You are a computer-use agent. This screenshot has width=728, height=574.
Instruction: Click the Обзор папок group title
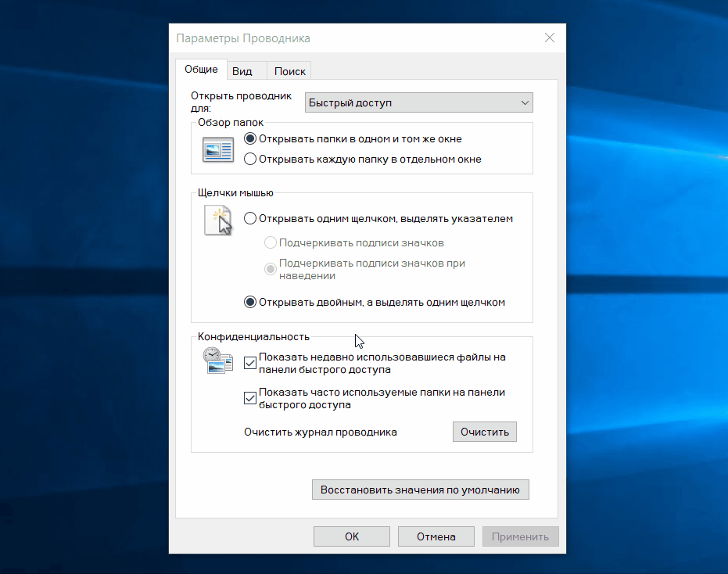[230, 123]
